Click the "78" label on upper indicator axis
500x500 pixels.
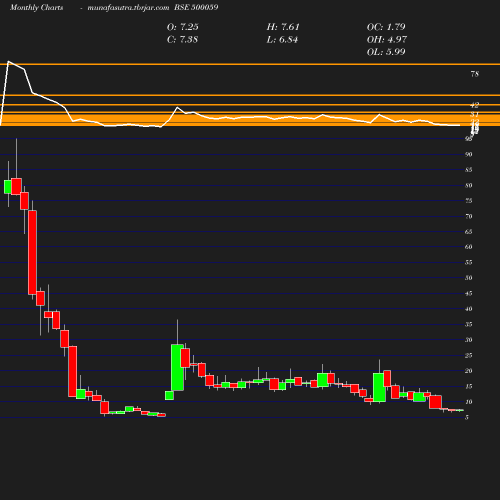475,74
